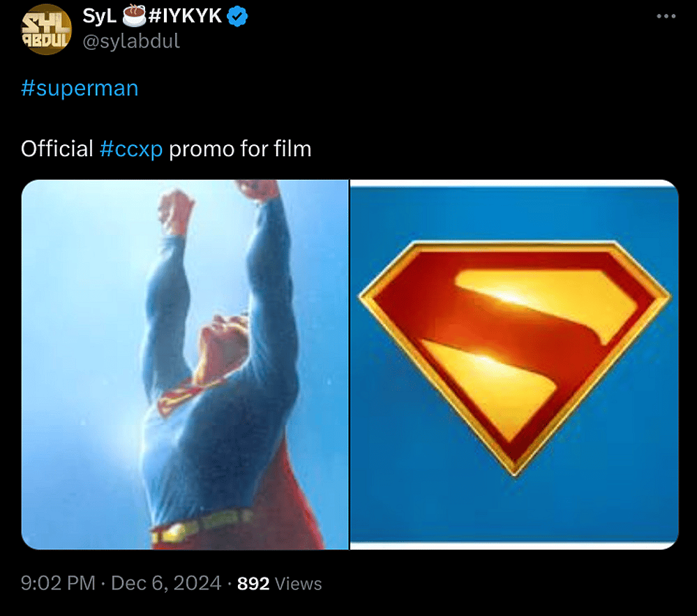
Task: Click the 892 views count
Action: (x=251, y=584)
